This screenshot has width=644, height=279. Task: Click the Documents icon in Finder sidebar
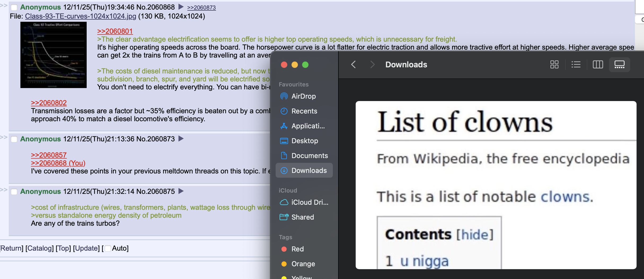pyautogui.click(x=284, y=156)
